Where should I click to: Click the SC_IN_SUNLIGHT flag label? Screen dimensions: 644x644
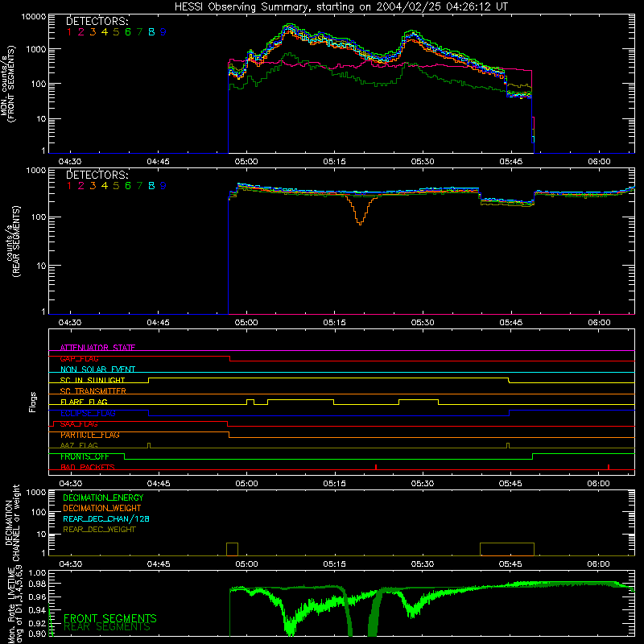click(x=93, y=380)
